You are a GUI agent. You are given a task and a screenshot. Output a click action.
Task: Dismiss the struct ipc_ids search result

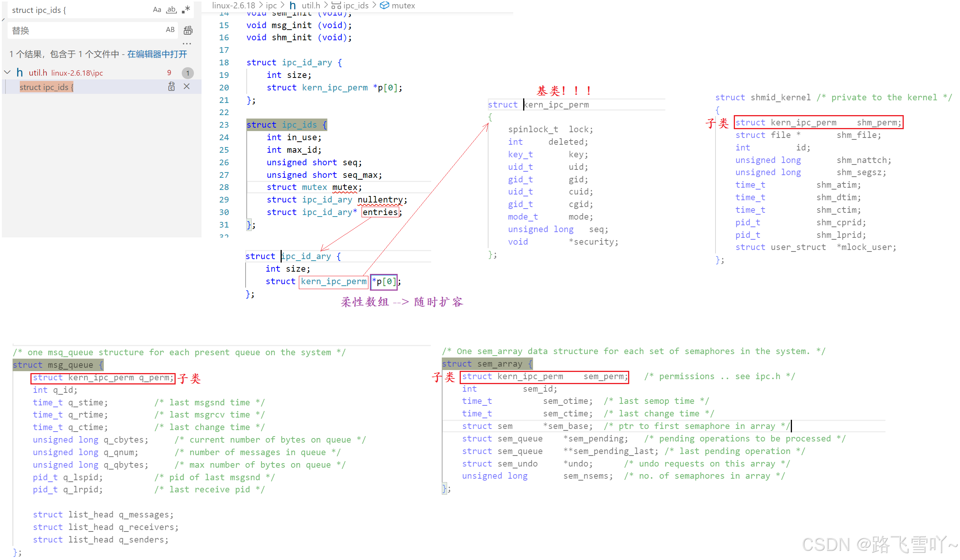click(187, 87)
